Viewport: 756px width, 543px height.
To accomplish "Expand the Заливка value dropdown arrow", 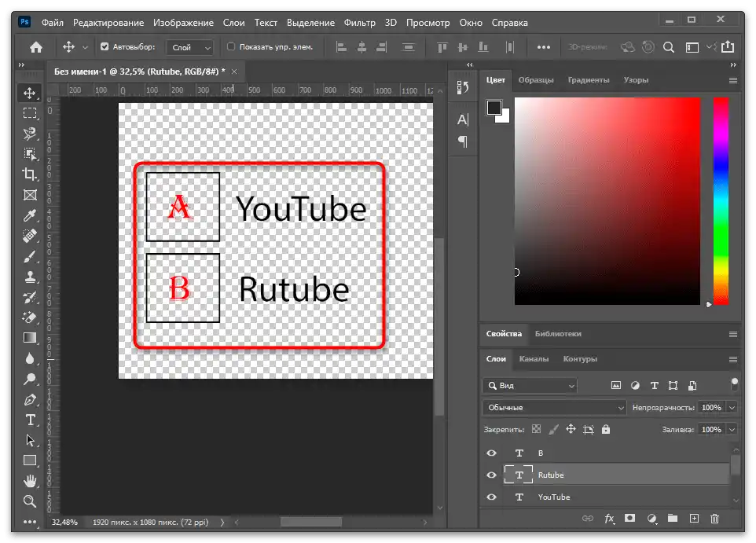I will point(732,430).
